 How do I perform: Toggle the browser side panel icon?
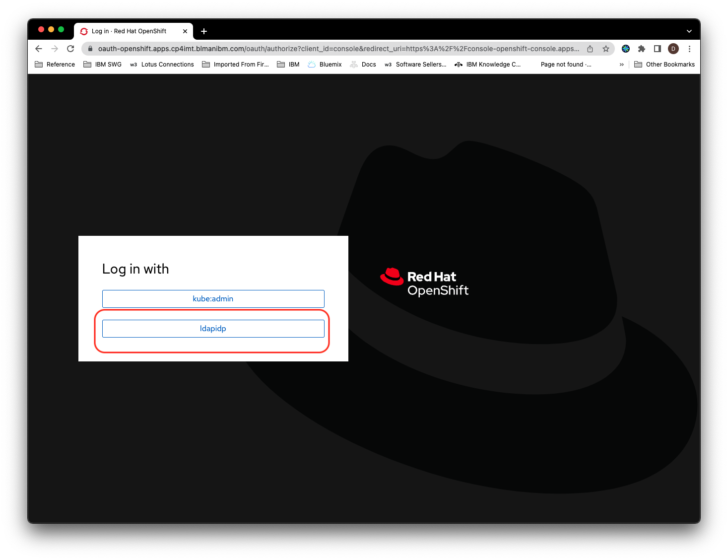click(x=658, y=49)
